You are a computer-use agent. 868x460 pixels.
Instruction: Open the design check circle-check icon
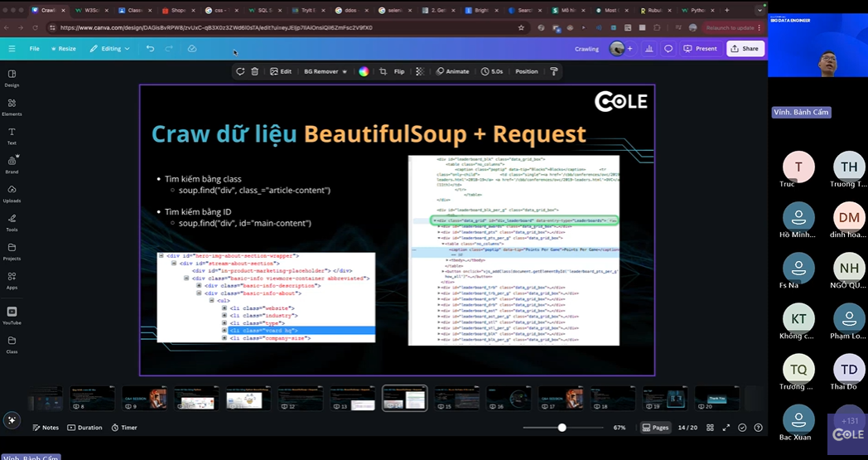742,428
